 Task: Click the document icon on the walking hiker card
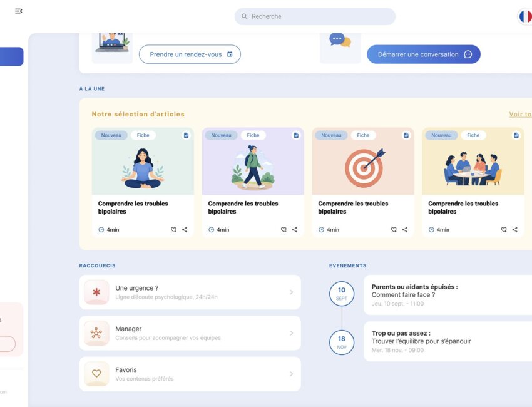point(296,135)
